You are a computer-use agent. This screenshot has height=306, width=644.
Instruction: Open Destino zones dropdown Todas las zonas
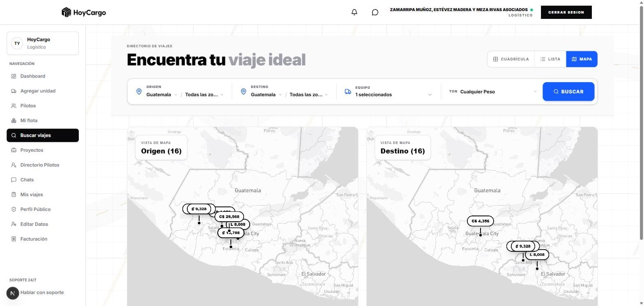coord(308,95)
